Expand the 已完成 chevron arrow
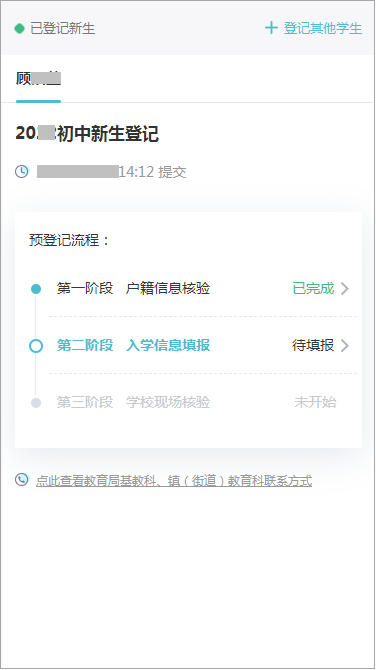376x670 pixels. (345, 289)
